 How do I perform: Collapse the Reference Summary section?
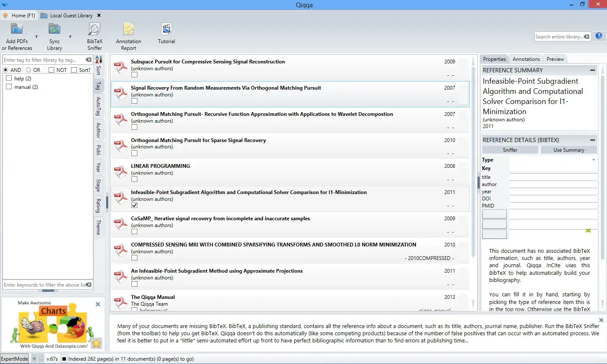pyautogui.click(x=592, y=70)
